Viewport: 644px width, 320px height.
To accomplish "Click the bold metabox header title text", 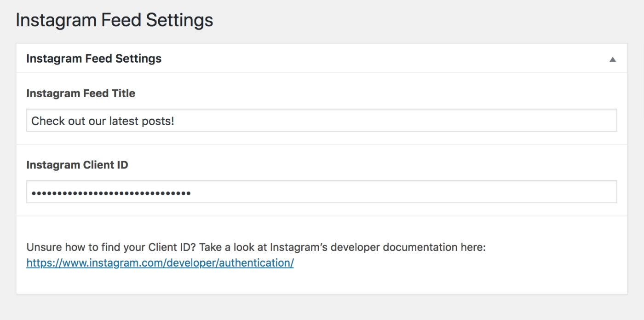I will tap(94, 59).
